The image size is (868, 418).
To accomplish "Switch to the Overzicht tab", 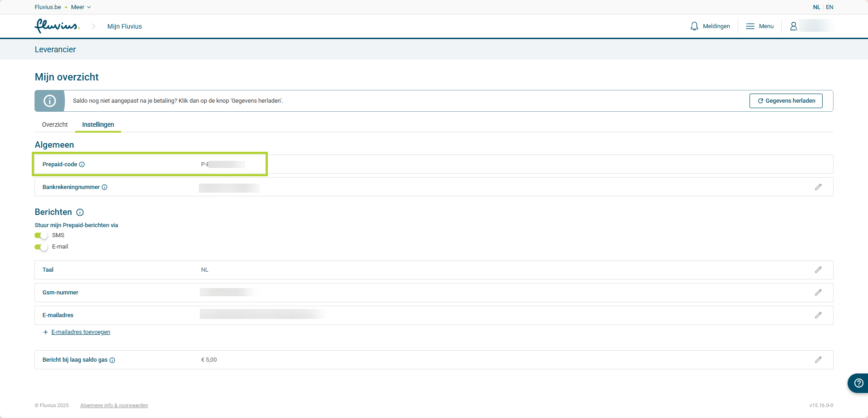I will click(x=55, y=124).
